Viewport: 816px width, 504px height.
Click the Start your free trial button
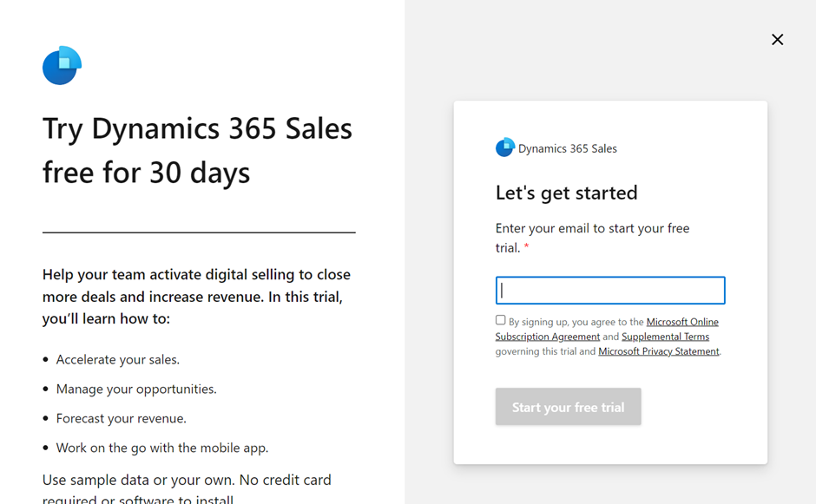[568, 407]
